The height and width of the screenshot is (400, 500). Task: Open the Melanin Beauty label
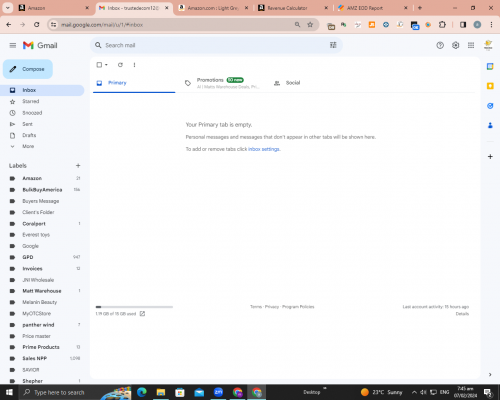pos(39,302)
